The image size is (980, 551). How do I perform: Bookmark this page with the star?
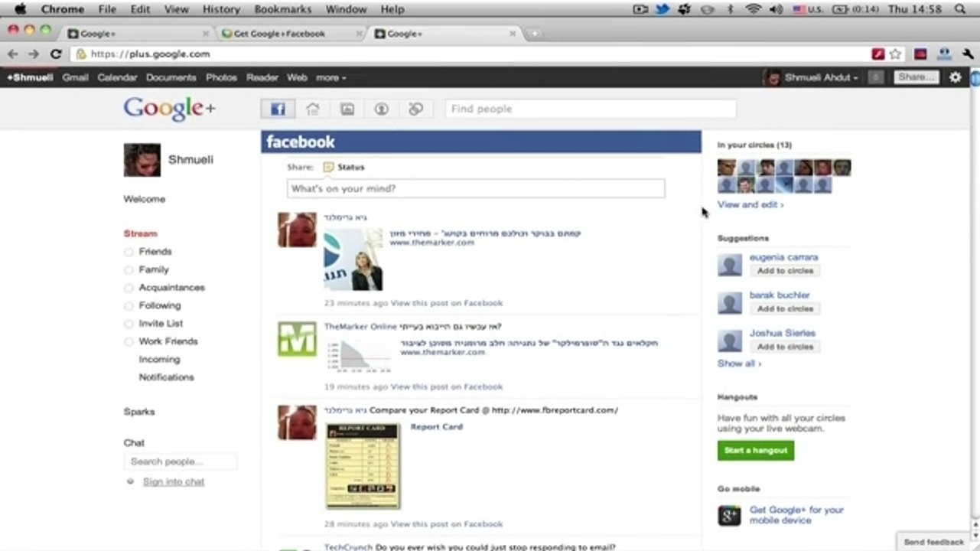click(x=896, y=54)
